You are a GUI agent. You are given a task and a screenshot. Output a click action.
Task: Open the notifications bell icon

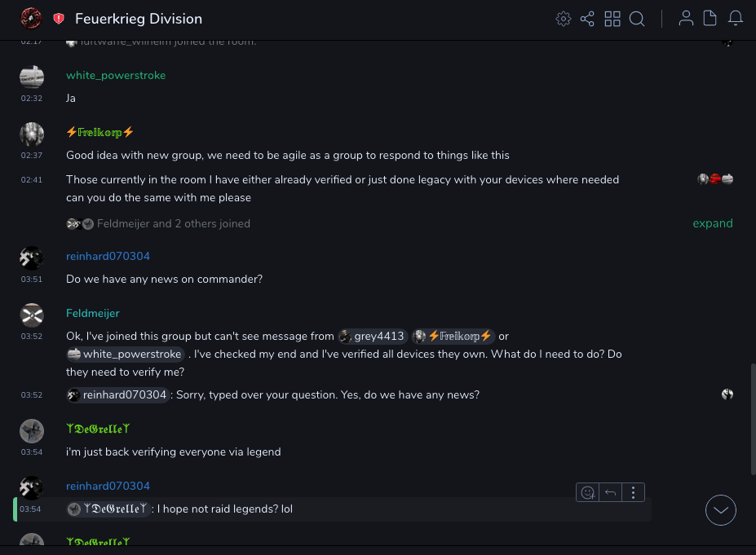click(736, 19)
